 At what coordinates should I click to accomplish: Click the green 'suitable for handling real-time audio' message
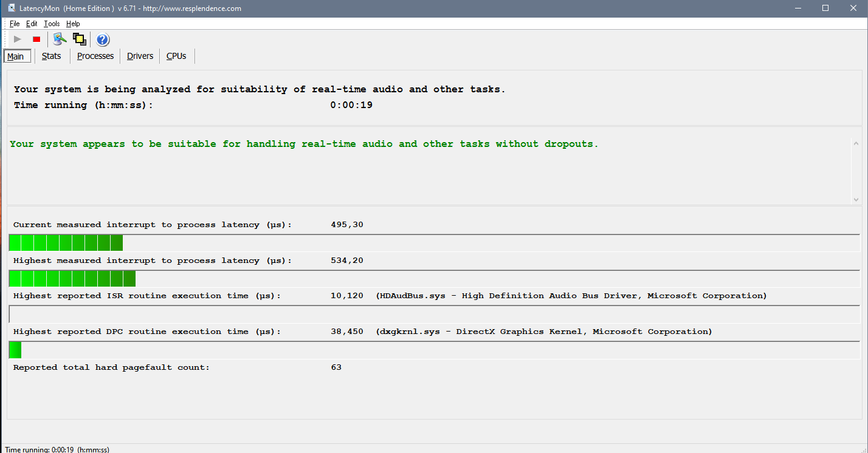coord(304,144)
